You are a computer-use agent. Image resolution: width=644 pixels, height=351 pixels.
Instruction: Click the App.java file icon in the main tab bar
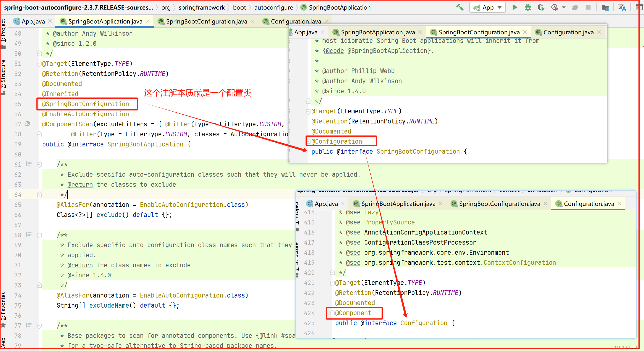(x=17, y=21)
